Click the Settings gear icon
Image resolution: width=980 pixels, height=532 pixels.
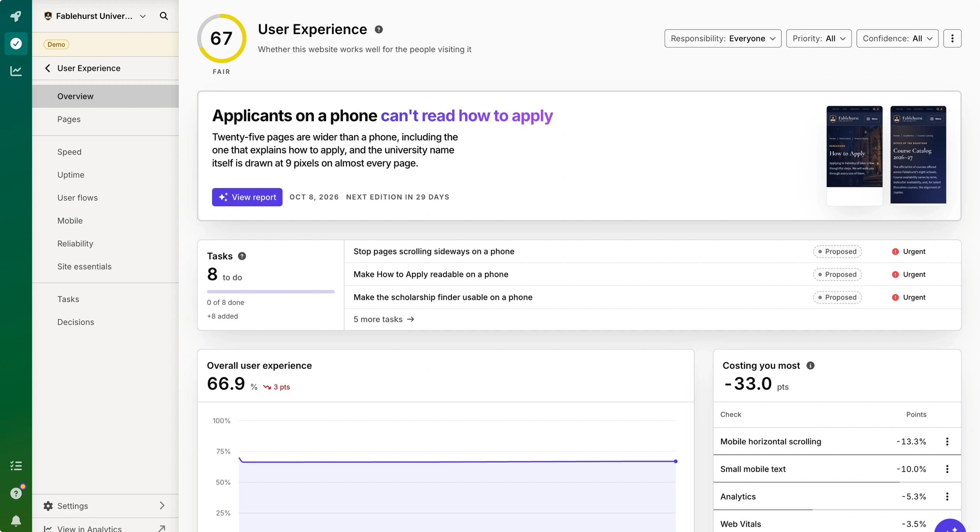click(48, 506)
